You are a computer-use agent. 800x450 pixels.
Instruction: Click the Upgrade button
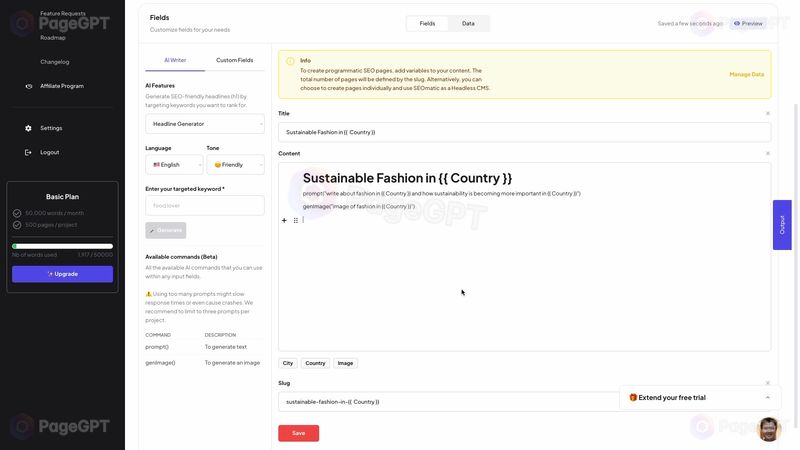62,274
